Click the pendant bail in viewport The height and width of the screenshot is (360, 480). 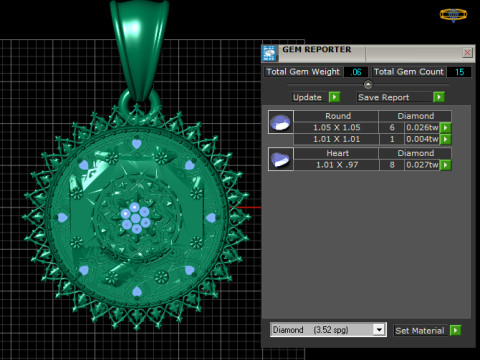(140, 50)
